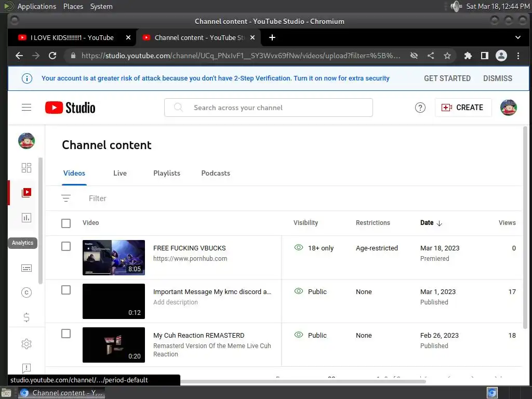Click visibility eye for Important Message video
The image size is (532, 399).
tap(299, 291)
